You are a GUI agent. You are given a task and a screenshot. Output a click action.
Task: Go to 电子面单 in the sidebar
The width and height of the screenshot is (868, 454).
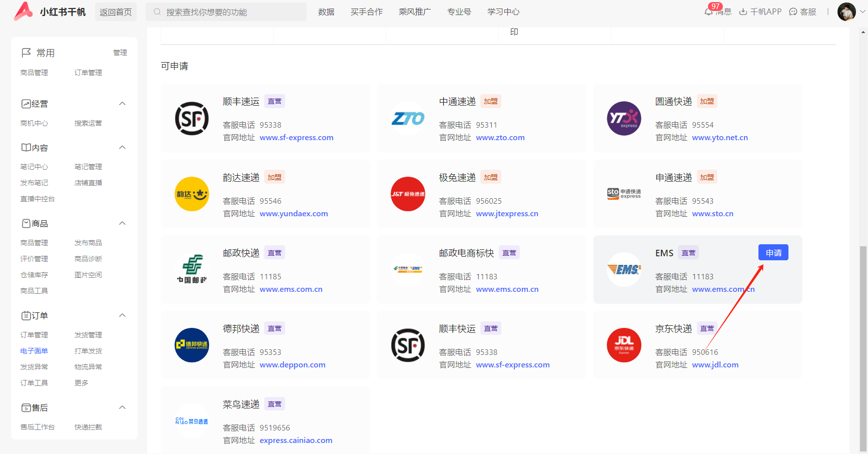click(x=34, y=351)
